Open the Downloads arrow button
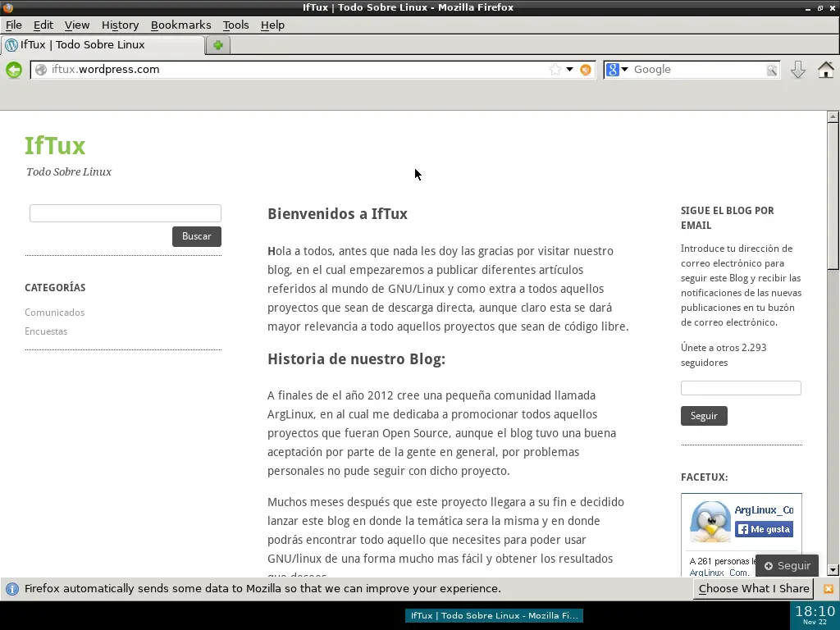The width and height of the screenshot is (840, 630). [798, 70]
